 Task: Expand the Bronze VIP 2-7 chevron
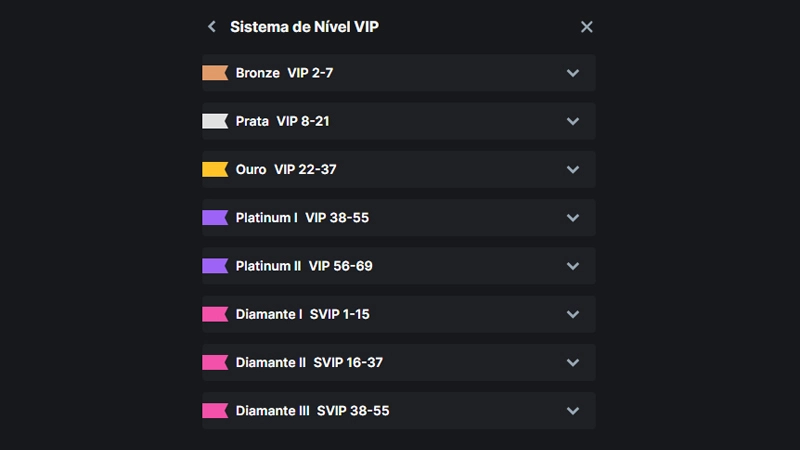(x=573, y=73)
